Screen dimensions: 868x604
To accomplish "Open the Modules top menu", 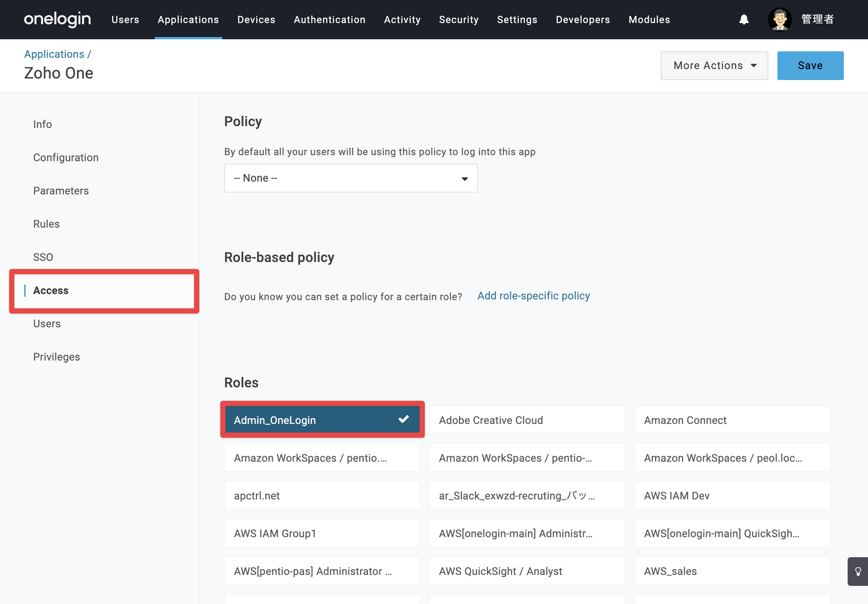I will point(649,20).
